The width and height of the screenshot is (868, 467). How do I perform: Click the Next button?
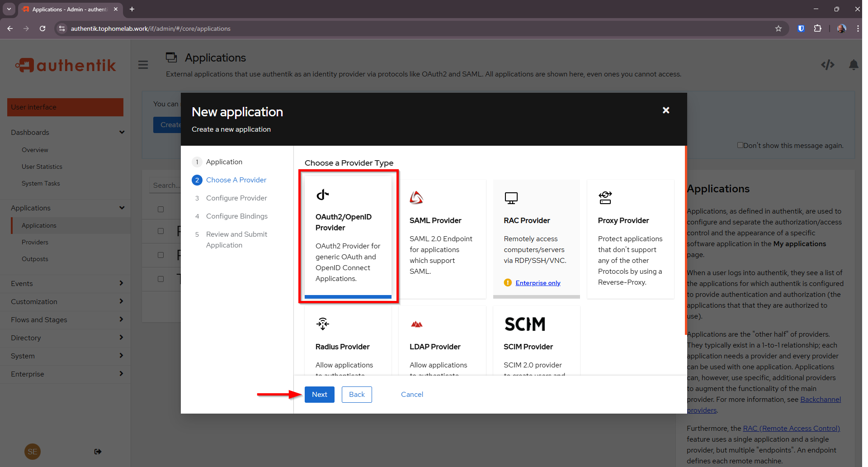[x=319, y=395]
